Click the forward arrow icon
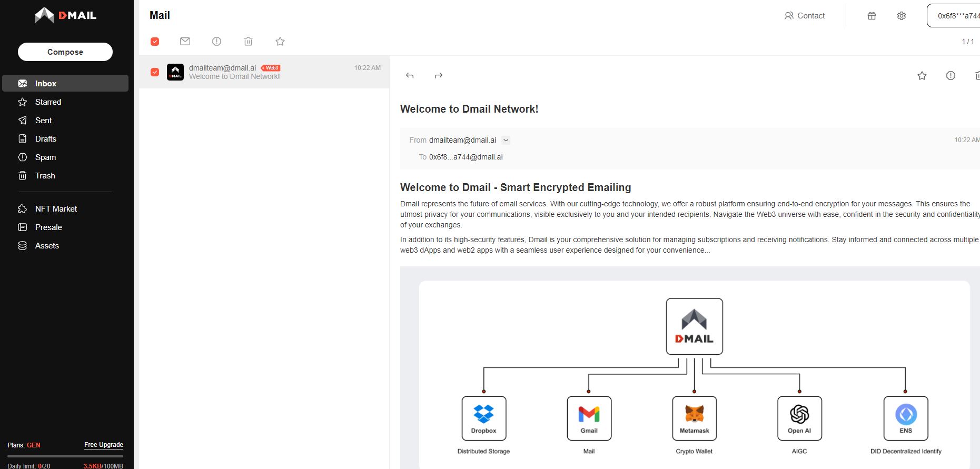 click(438, 76)
